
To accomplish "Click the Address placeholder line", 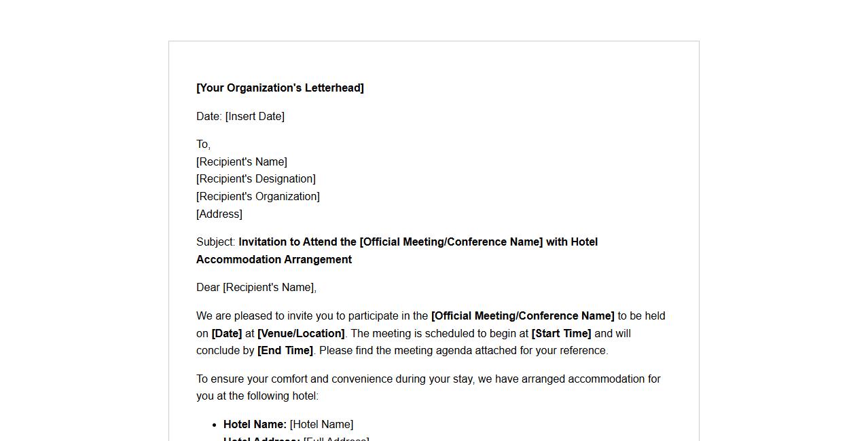I will point(219,214).
